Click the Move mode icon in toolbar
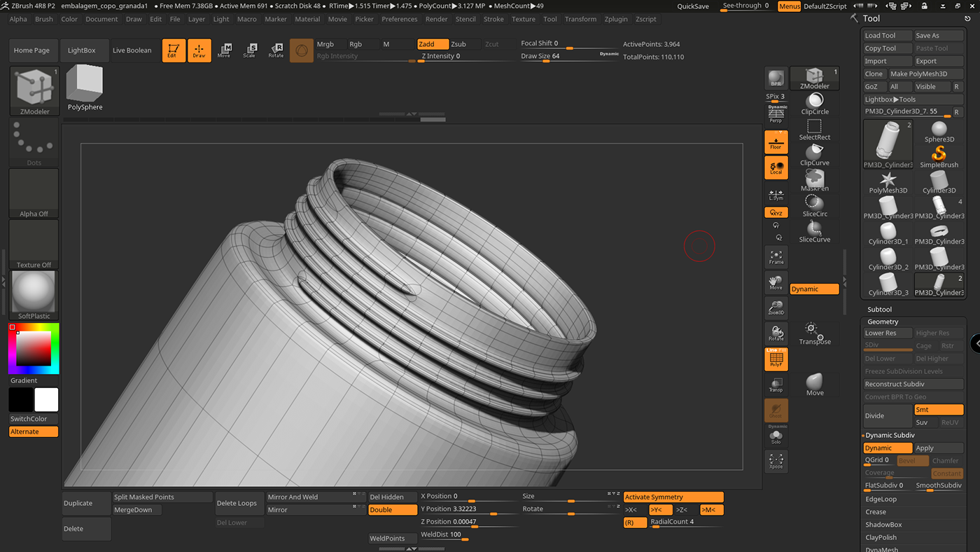 pyautogui.click(x=224, y=50)
